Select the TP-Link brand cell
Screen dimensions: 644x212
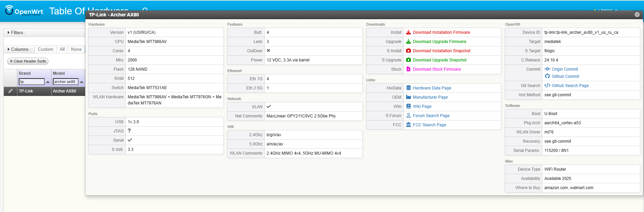click(x=34, y=91)
